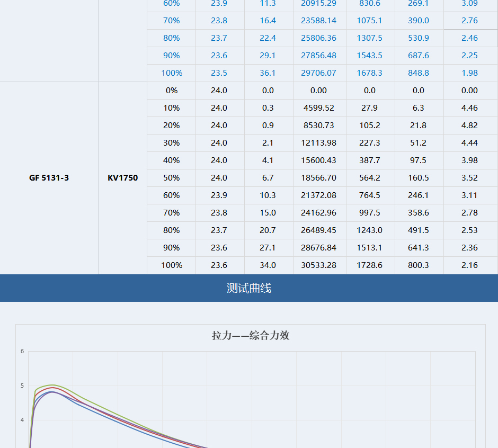Click the blue 1.98 efficiency value

click(x=469, y=73)
